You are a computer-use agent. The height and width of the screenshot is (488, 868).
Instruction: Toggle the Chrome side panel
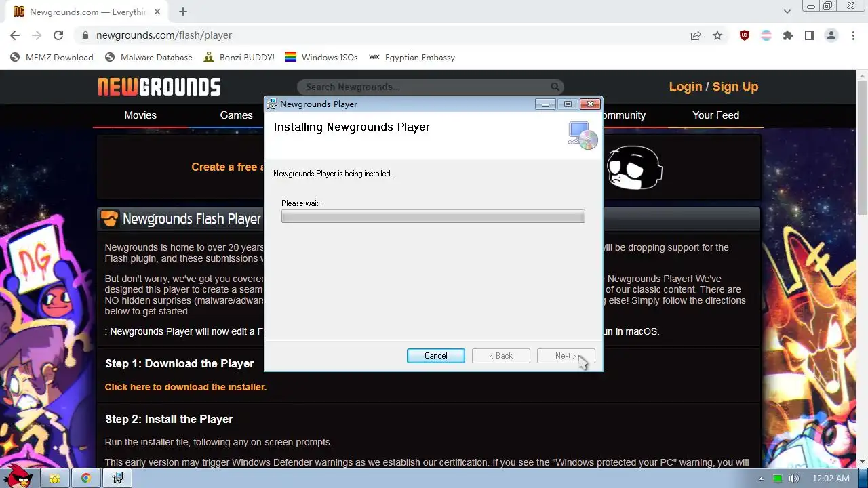coord(810,35)
